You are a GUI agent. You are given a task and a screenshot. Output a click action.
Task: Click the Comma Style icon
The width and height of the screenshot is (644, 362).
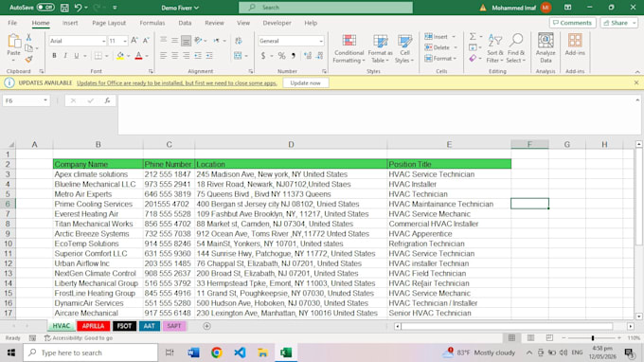[x=294, y=56]
